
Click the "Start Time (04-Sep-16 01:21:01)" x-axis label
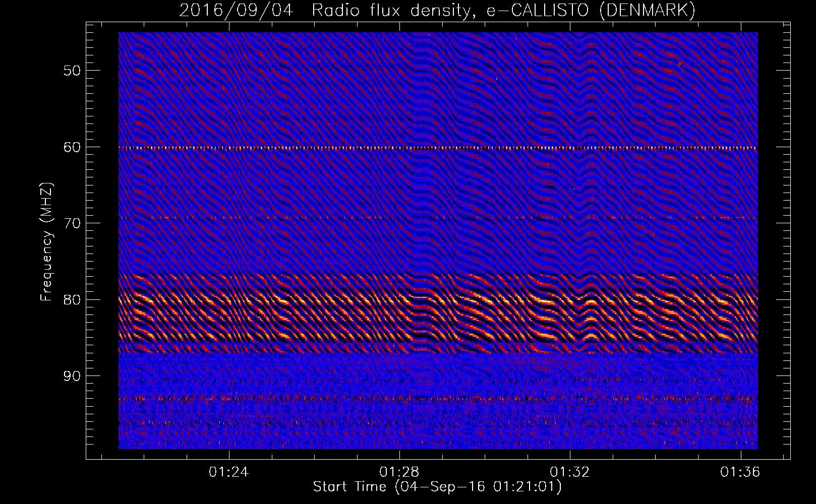point(437,487)
